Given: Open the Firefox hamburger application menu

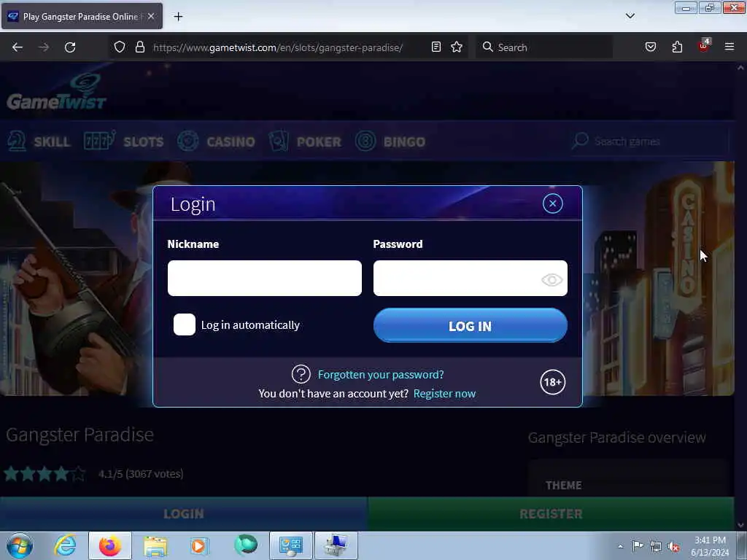Looking at the screenshot, I should [x=729, y=47].
